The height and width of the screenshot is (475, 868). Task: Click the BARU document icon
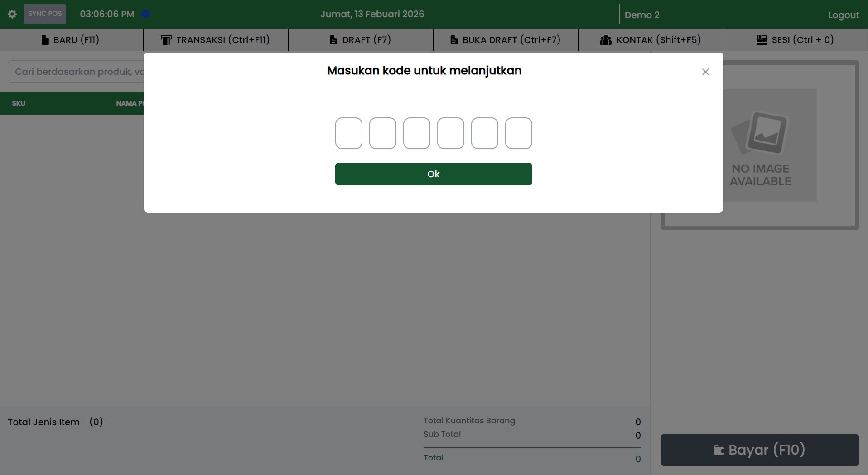pos(45,40)
